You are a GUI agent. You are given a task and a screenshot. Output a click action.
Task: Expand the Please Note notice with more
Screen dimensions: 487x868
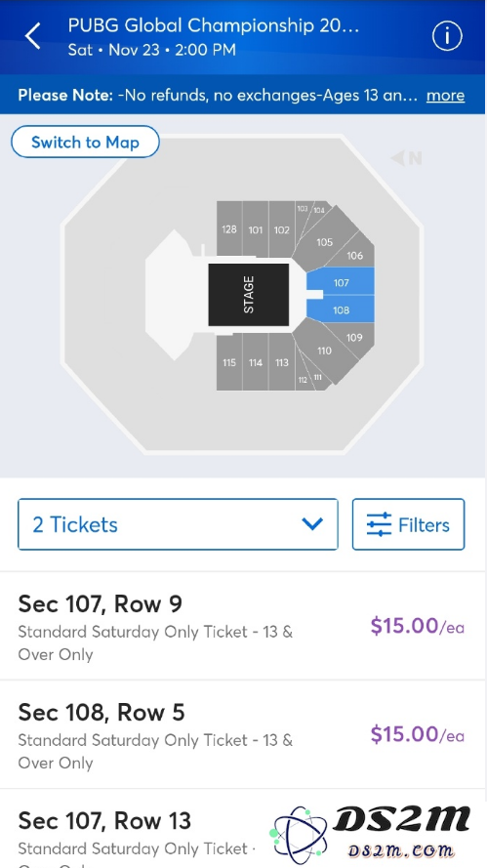pyautogui.click(x=445, y=96)
